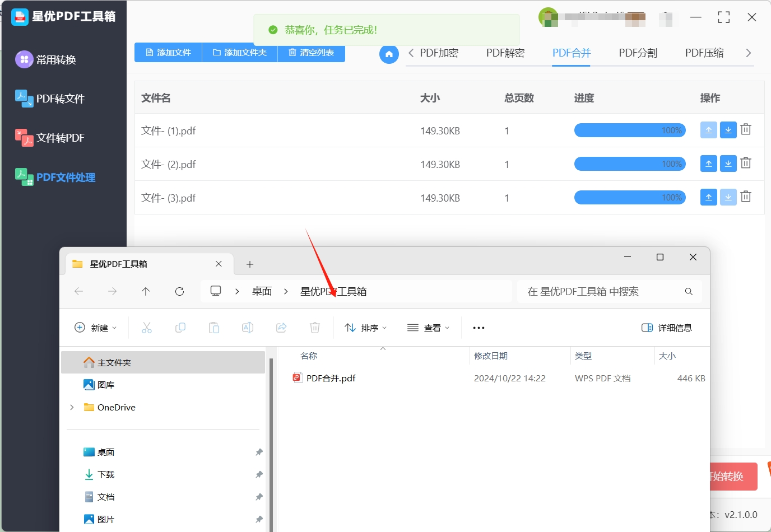Switch to the PDF加密 tab
This screenshot has height=532, width=771.
click(439, 53)
